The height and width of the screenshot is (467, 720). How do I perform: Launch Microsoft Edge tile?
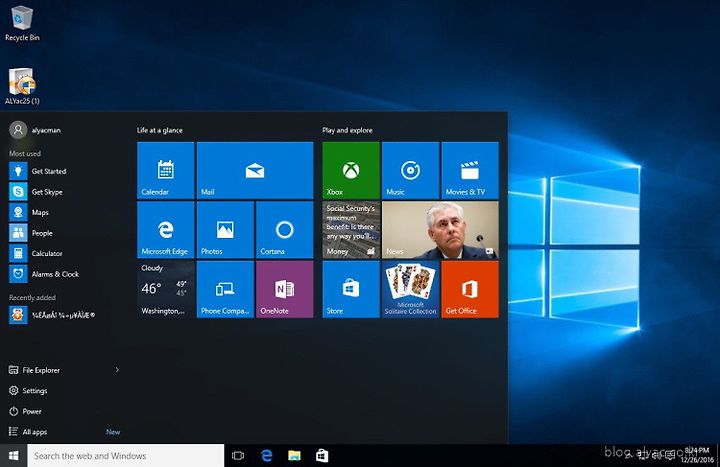165,230
